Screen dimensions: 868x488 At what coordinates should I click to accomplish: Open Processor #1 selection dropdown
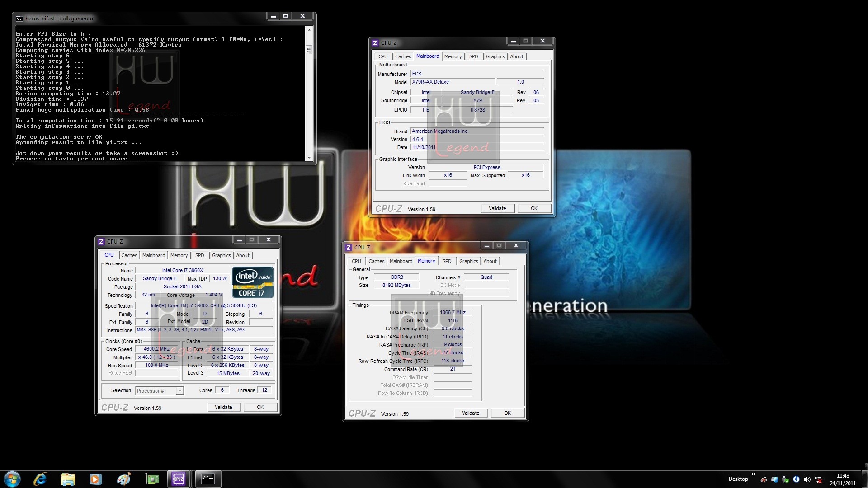click(x=160, y=391)
